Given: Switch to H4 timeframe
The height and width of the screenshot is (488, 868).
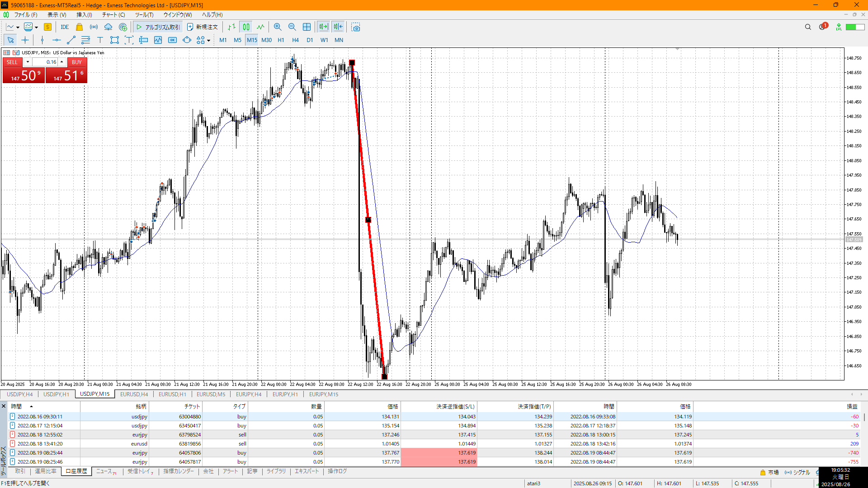Looking at the screenshot, I should (295, 40).
